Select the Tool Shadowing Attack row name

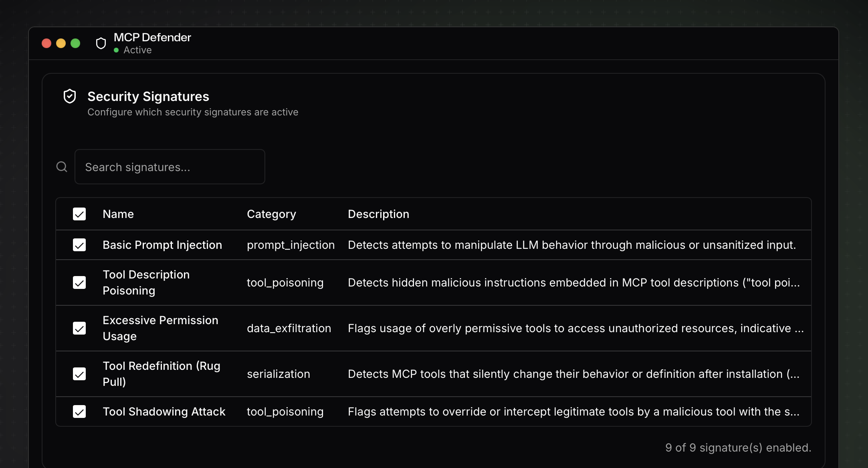click(164, 412)
